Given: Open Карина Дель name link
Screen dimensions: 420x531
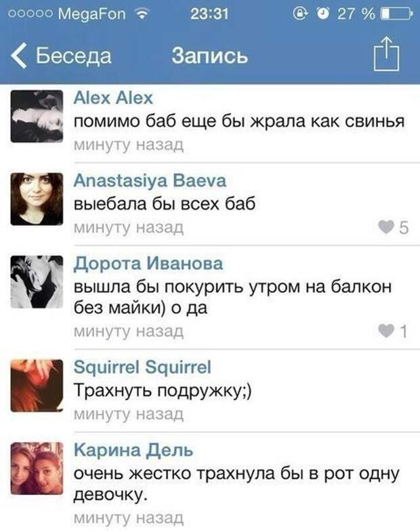Looking at the screenshot, I should 133,450.
